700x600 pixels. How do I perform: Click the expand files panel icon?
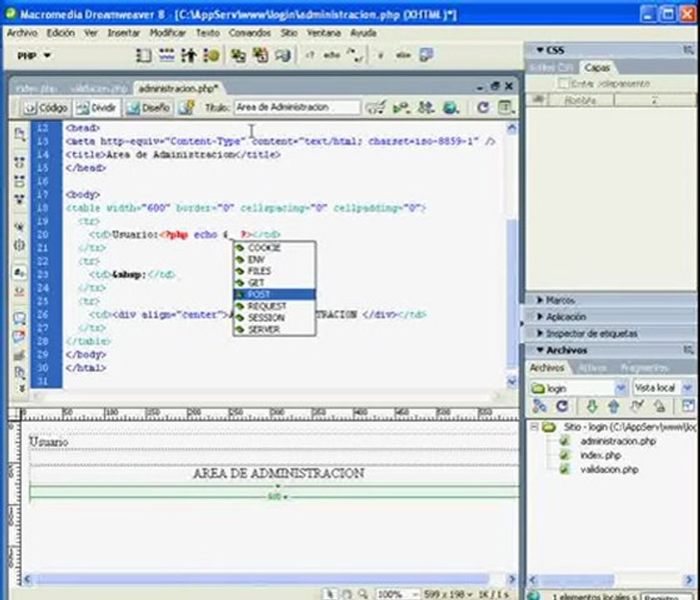click(688, 406)
